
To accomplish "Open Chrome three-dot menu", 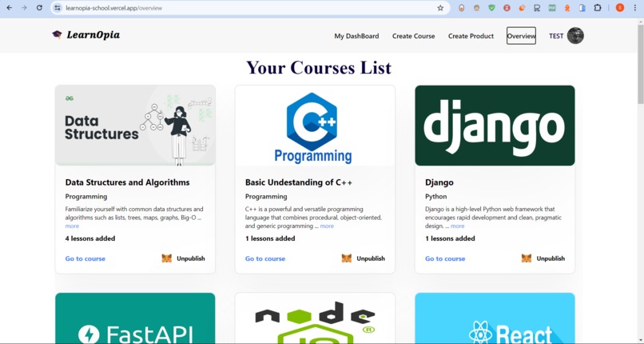I will (635, 8).
